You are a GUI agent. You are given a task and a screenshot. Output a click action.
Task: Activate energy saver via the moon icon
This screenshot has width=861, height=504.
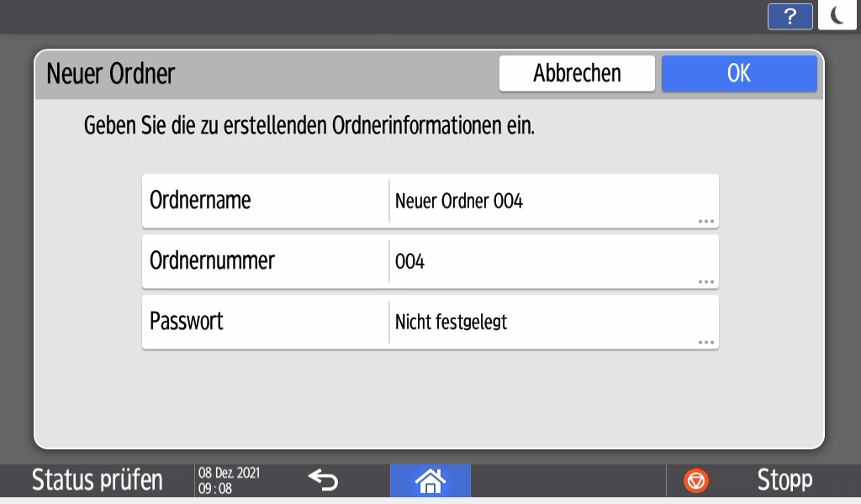coord(837,16)
